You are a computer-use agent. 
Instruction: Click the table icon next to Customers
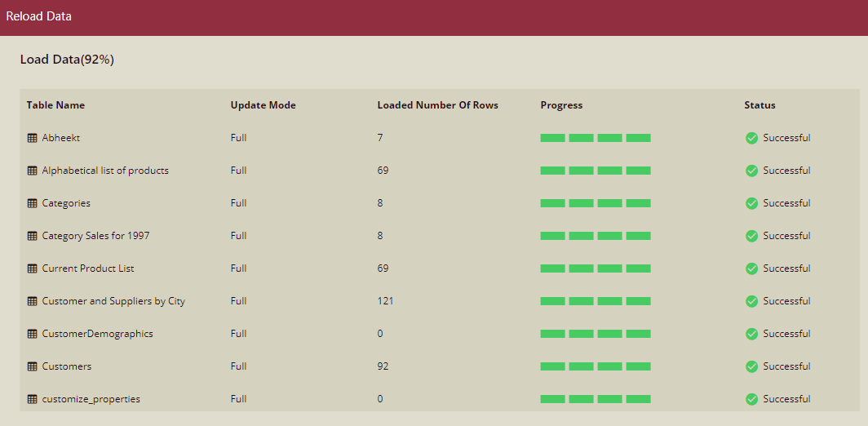(x=33, y=366)
